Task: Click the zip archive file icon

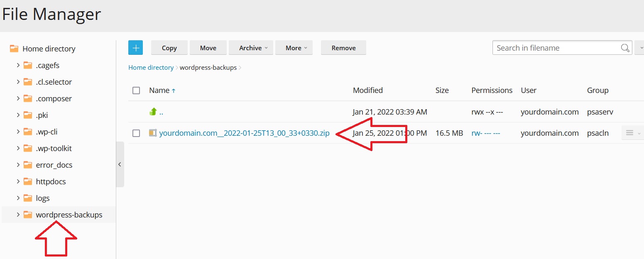Action: pyautogui.click(x=153, y=133)
